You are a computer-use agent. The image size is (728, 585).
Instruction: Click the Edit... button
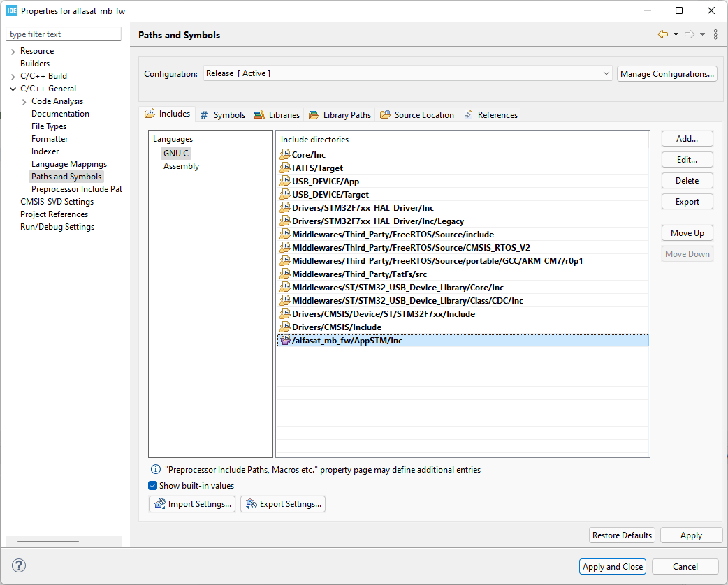pyautogui.click(x=687, y=160)
